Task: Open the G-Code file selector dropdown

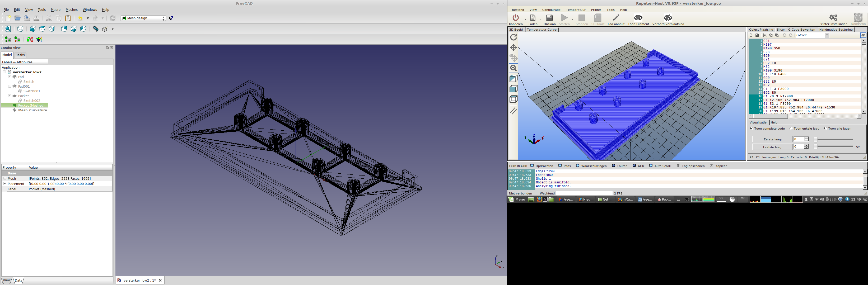Action: [827, 35]
